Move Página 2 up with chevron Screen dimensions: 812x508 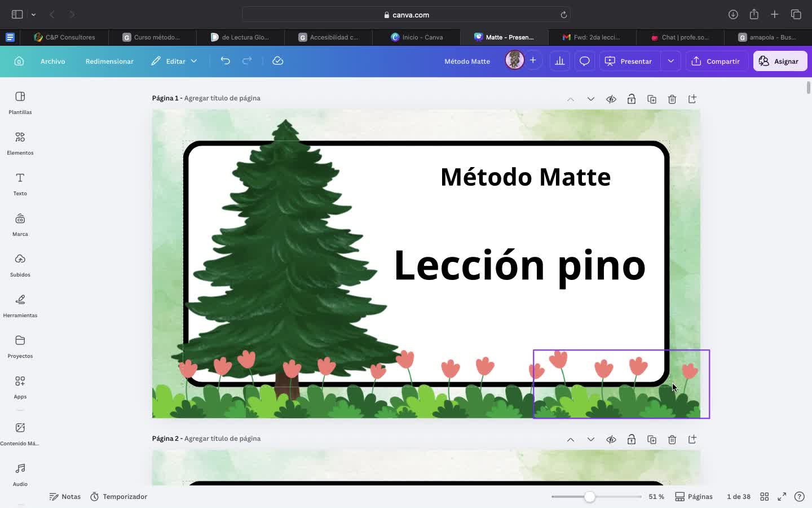[x=571, y=440]
